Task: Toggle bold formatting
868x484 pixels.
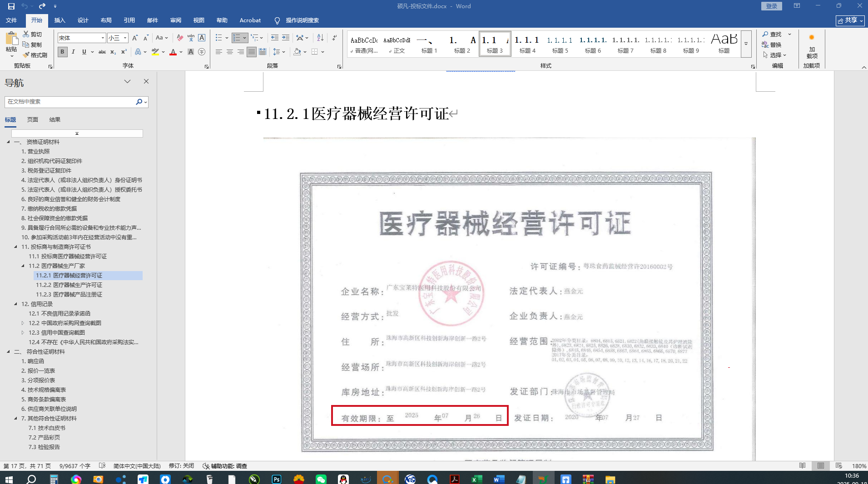Action: tap(62, 52)
